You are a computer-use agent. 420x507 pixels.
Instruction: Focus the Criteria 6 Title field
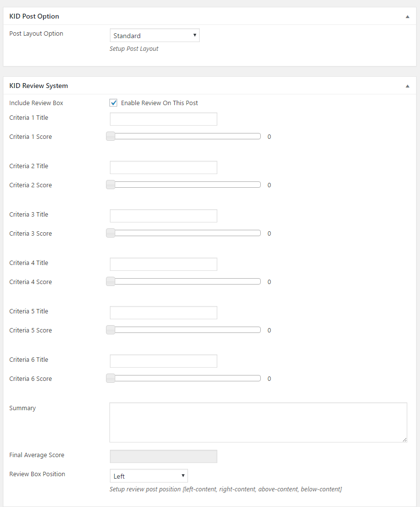tap(163, 361)
